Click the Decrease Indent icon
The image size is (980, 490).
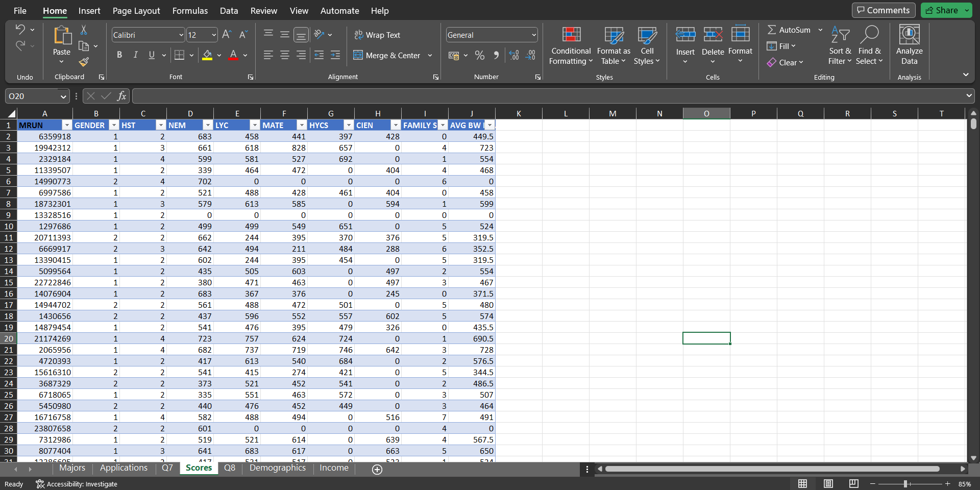point(319,55)
